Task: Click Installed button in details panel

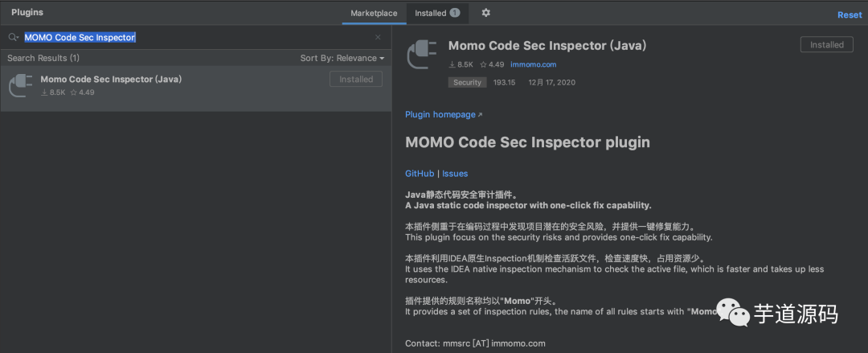Action: [826, 45]
